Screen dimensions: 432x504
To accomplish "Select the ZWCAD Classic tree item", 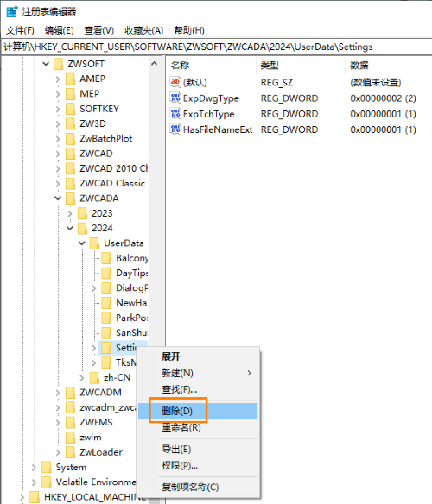I will pyautogui.click(x=112, y=183).
